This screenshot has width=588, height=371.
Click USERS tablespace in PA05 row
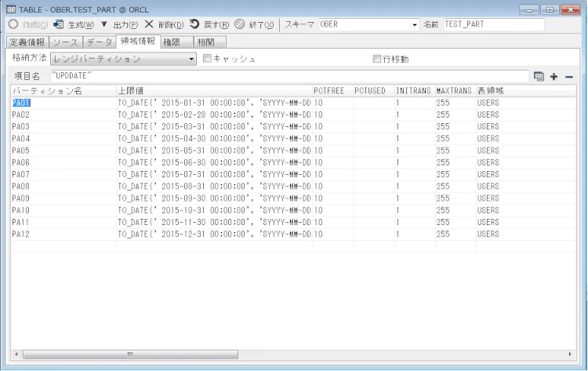488,151
